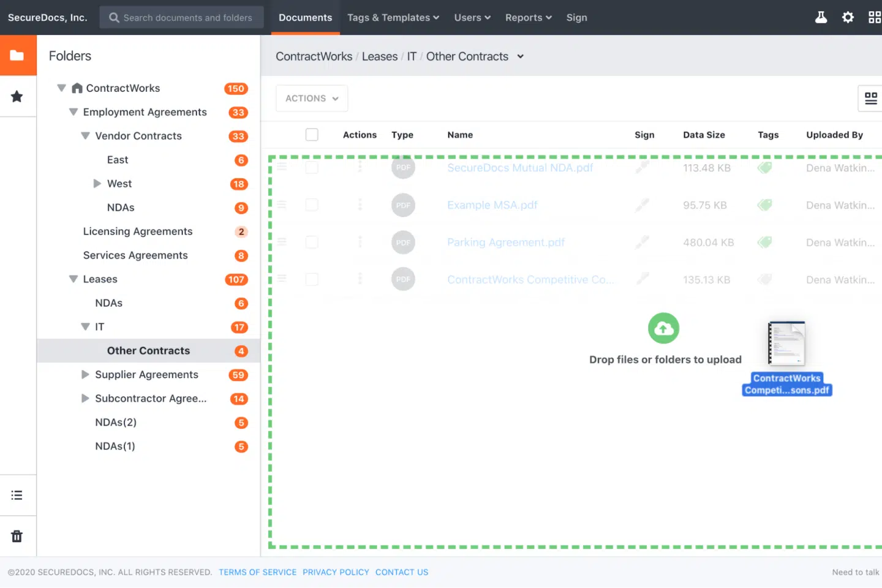Check the box for SecureDocs Mutual NDA.pdf
882x588 pixels.
pos(312,167)
